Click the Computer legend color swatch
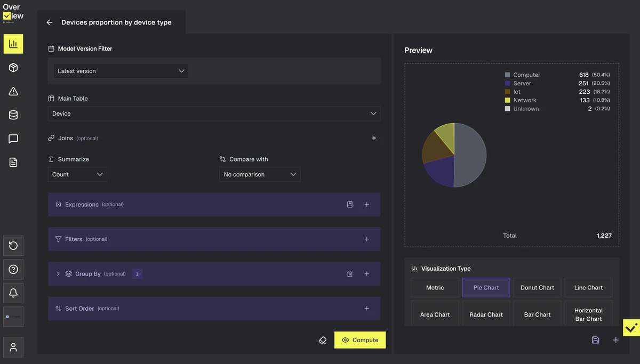The width and height of the screenshot is (640, 364). pos(508,75)
